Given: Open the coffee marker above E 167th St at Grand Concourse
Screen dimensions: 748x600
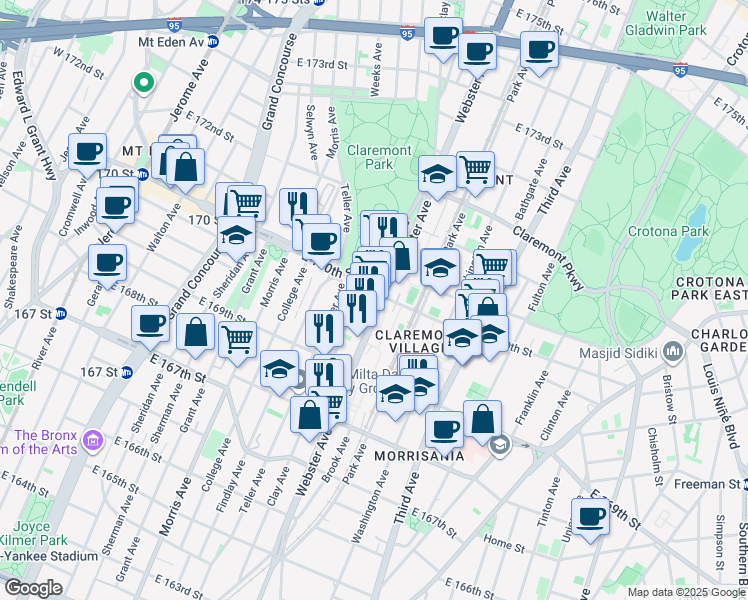Looking at the screenshot, I should (x=150, y=325).
